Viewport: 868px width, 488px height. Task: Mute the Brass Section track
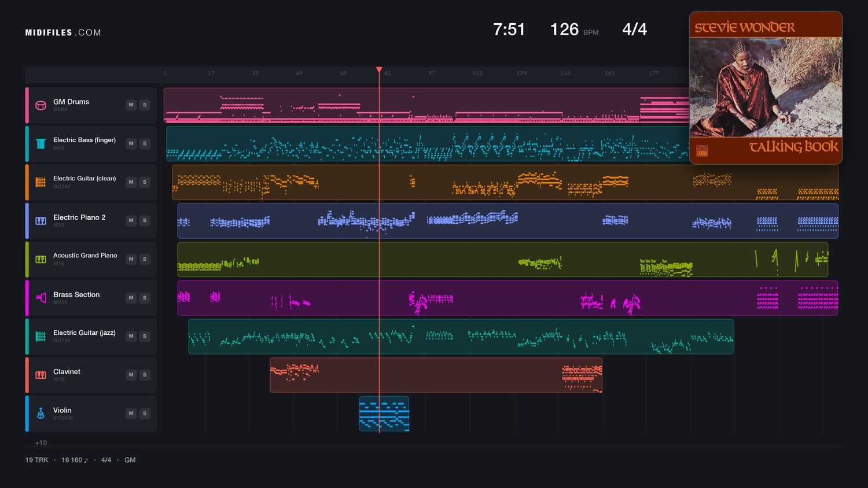(x=131, y=298)
